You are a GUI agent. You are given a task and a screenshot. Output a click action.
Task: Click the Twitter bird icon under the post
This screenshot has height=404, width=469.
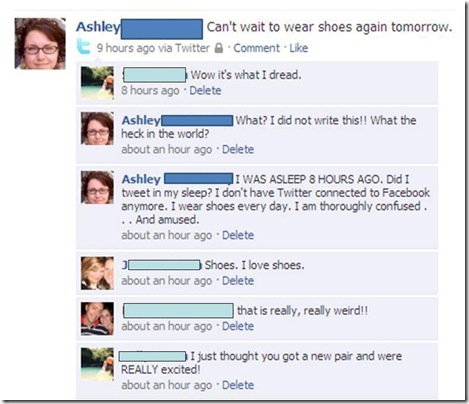[84, 46]
